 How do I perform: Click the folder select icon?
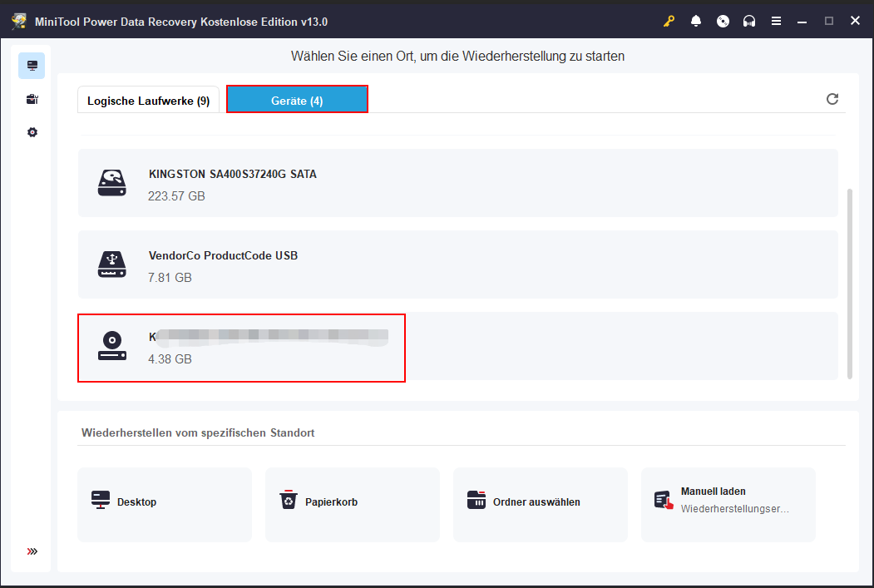(x=477, y=500)
